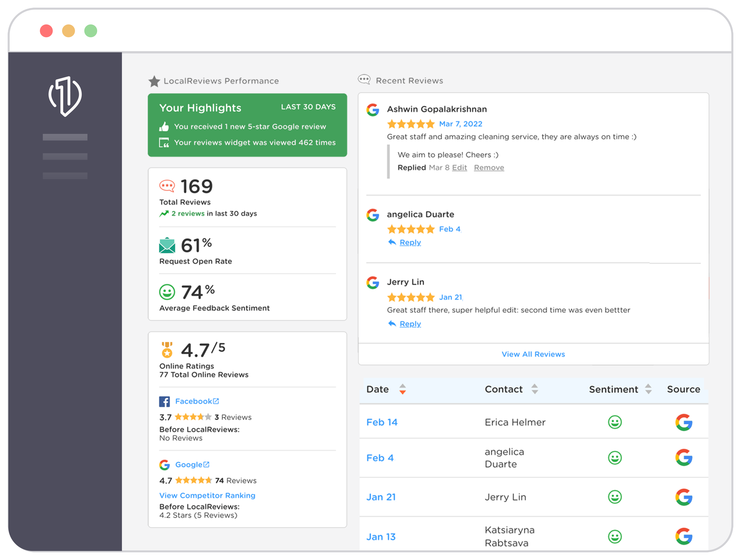
Task: Click the Mar 7, 2022 review date
Action: tap(461, 124)
